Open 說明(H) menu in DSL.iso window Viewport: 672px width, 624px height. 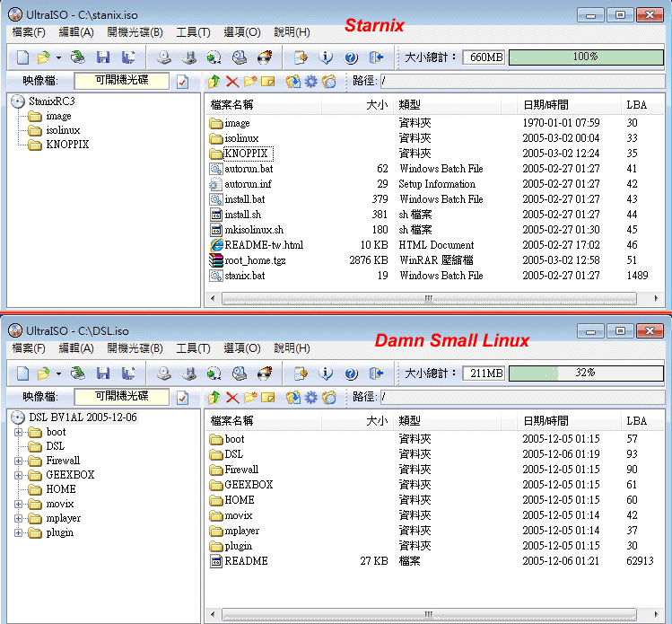292,348
